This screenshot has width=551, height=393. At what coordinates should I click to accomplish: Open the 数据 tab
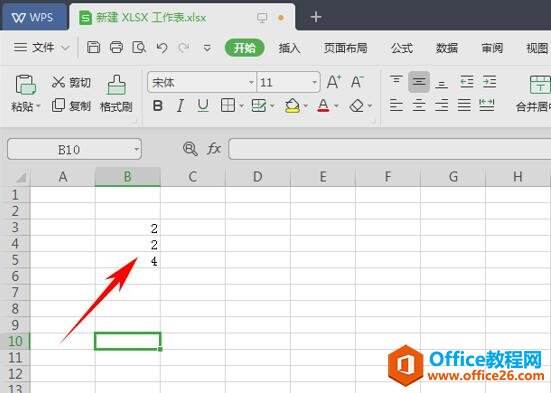click(x=447, y=48)
